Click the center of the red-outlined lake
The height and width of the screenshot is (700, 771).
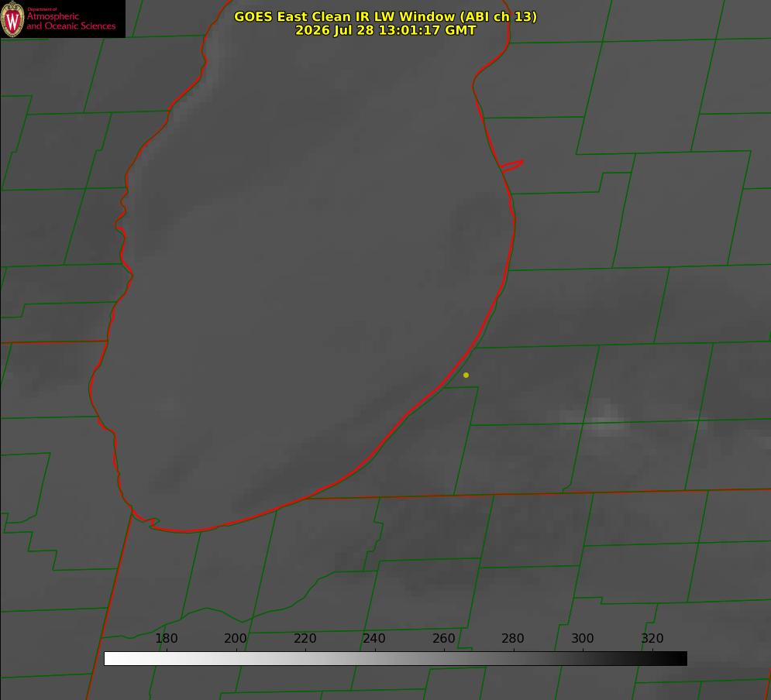(305, 275)
